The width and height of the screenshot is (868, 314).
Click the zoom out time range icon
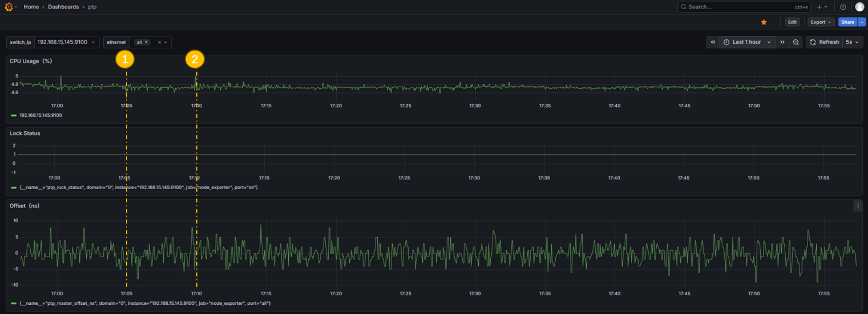coord(796,42)
